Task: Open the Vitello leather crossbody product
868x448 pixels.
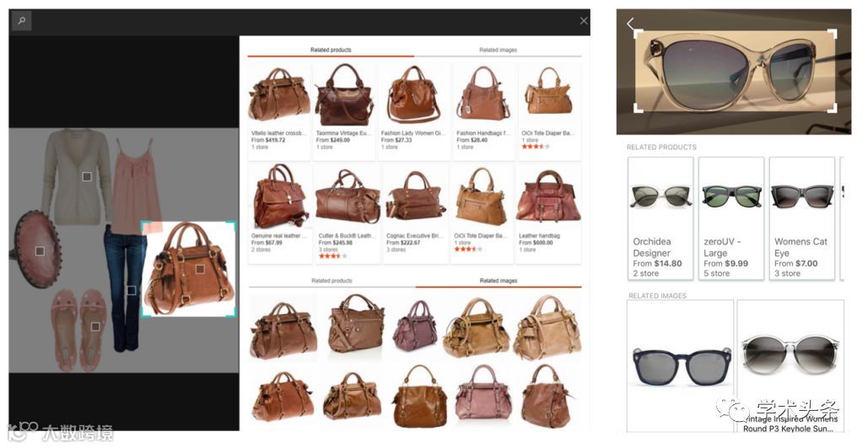Action: click(279, 111)
